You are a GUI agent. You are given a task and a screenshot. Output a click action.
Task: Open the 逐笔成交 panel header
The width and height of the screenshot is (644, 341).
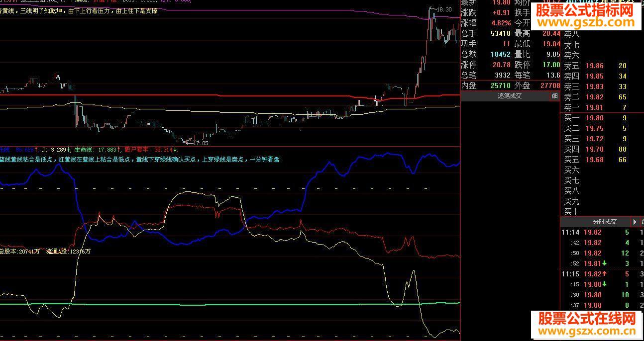coord(510,96)
